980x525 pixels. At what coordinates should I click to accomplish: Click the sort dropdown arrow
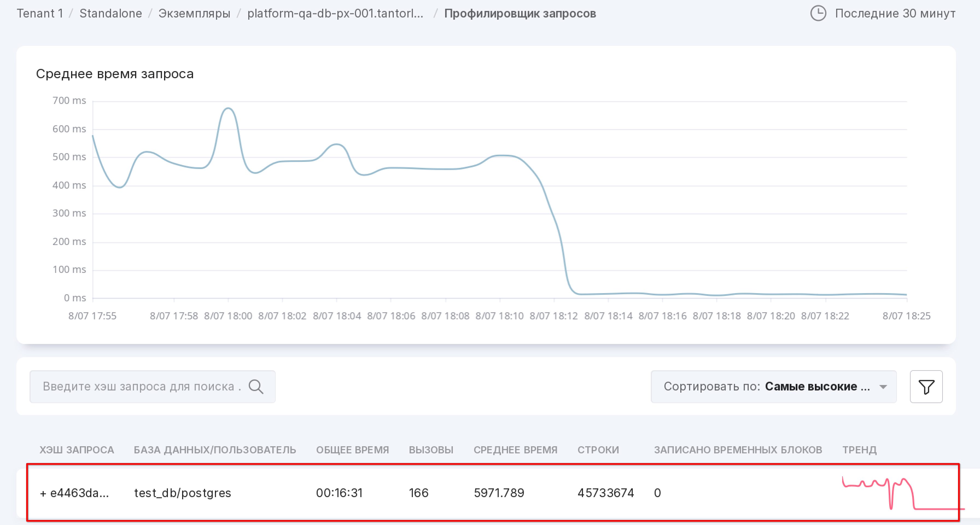pyautogui.click(x=883, y=387)
